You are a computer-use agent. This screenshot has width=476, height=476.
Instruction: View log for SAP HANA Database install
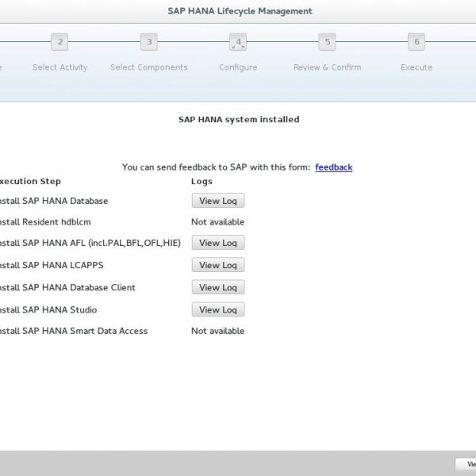click(x=217, y=202)
